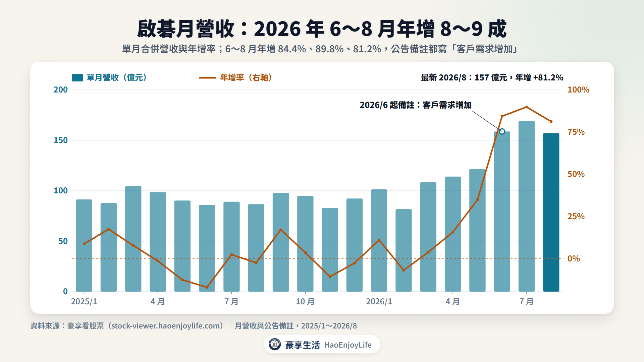Click the 200 label on the left axis
The image size is (644, 362).
(x=61, y=90)
